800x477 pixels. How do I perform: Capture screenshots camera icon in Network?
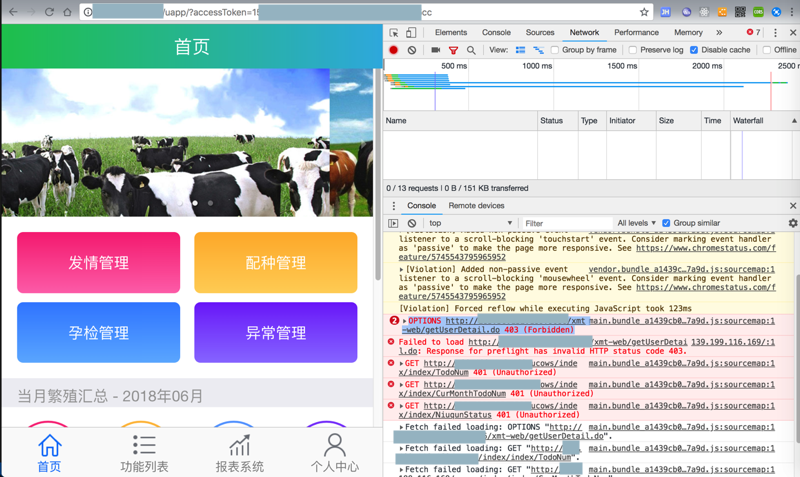[435, 50]
